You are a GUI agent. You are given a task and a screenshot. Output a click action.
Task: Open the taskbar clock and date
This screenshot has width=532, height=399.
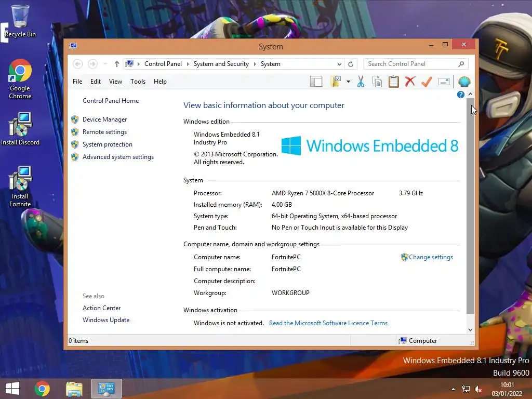tap(507, 389)
